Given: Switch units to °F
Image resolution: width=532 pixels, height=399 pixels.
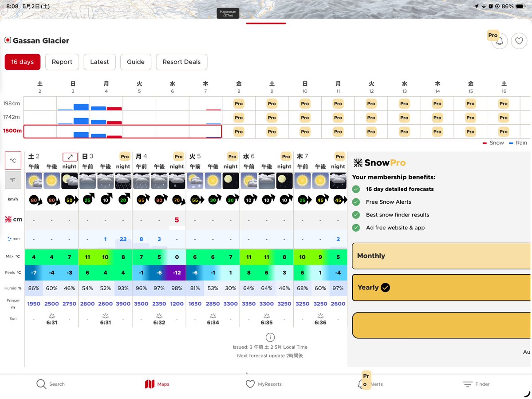Looking at the screenshot, I should point(13,180).
